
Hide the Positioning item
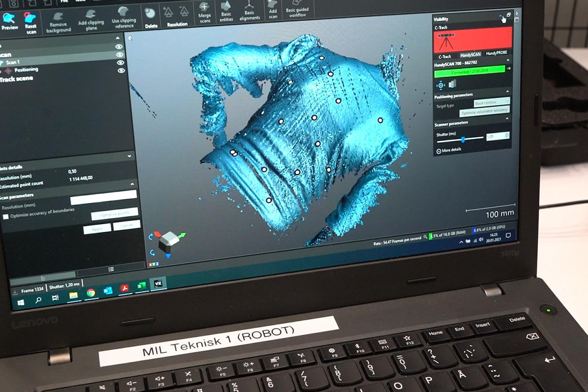(121, 70)
